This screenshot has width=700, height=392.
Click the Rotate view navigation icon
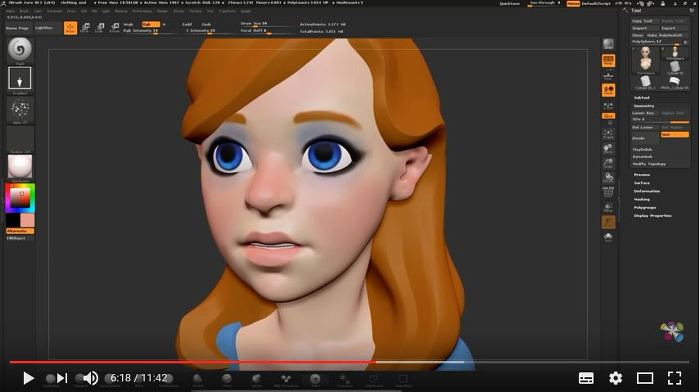[x=608, y=178]
